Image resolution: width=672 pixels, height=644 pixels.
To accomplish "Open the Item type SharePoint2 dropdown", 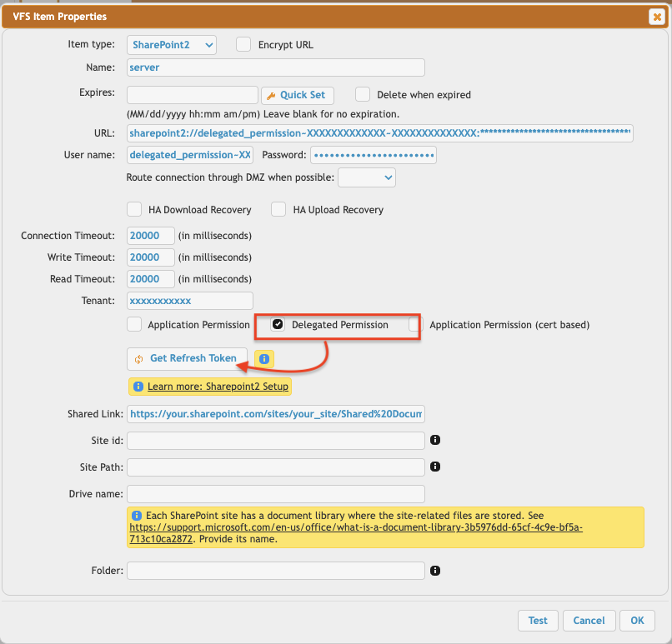I will pos(172,45).
